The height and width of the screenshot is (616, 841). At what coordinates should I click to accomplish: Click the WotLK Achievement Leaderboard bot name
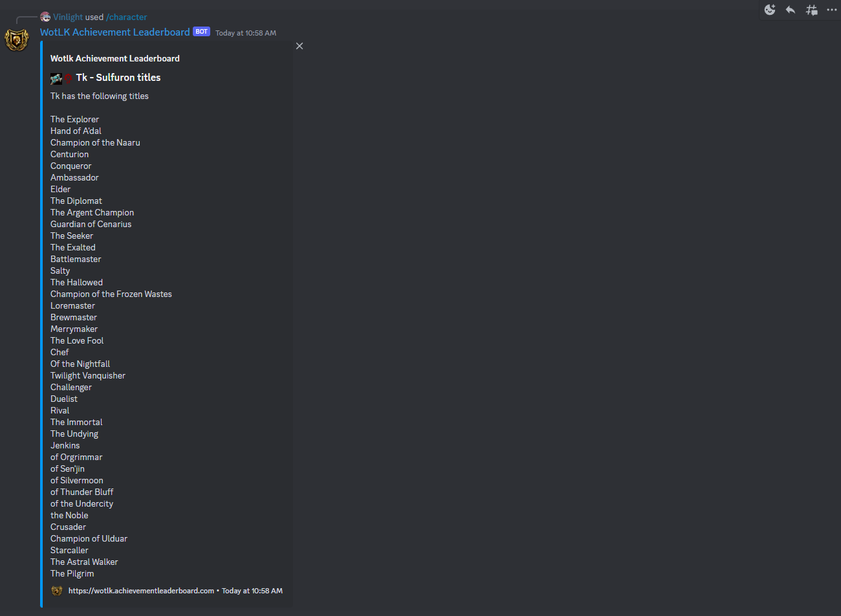click(115, 32)
